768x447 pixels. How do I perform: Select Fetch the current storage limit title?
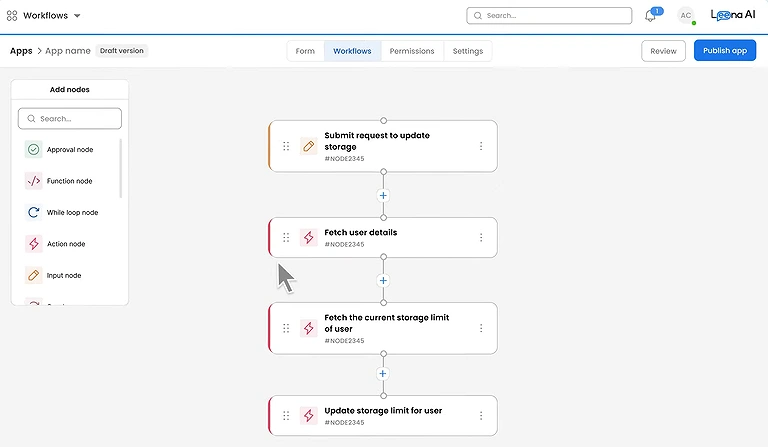[x=387, y=323]
